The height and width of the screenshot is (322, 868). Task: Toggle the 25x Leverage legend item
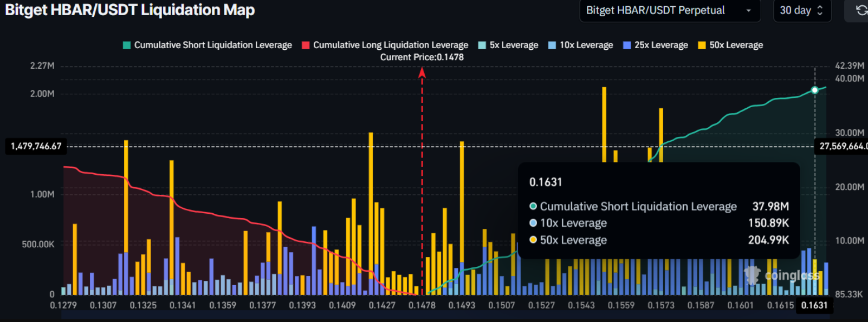tap(655, 45)
